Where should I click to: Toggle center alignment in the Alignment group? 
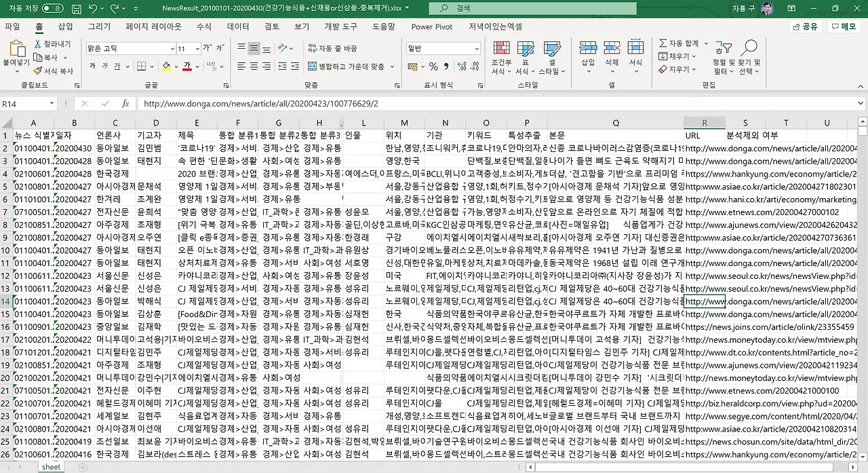pyautogui.click(x=253, y=66)
